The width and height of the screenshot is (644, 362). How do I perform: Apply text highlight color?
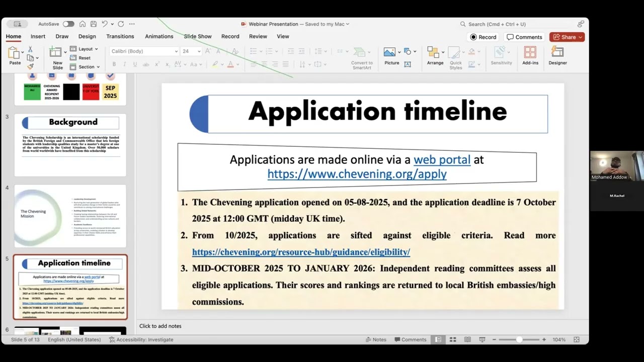pos(215,64)
